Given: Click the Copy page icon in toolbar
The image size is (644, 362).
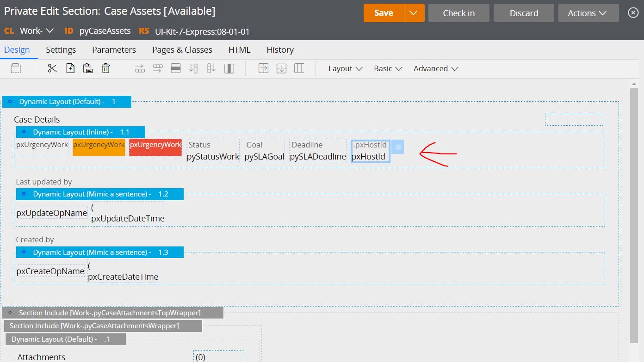Looking at the screenshot, I should 70,68.
